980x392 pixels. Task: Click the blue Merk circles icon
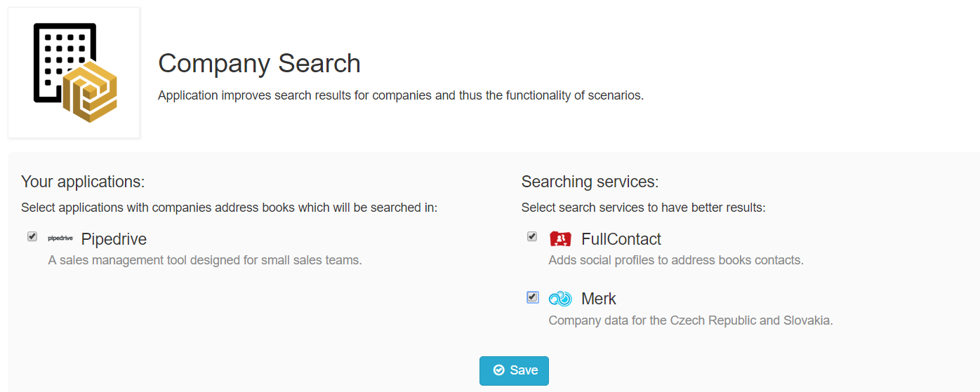pos(560,299)
